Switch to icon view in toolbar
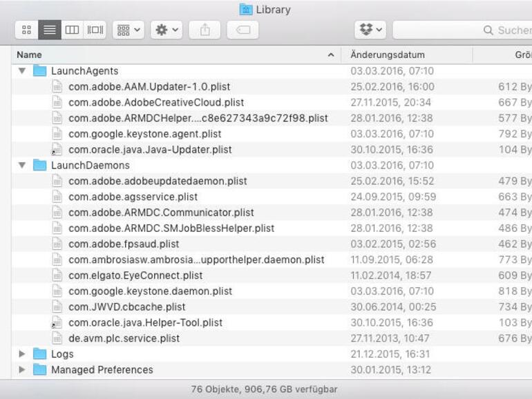The image size is (532, 399). pyautogui.click(x=26, y=30)
